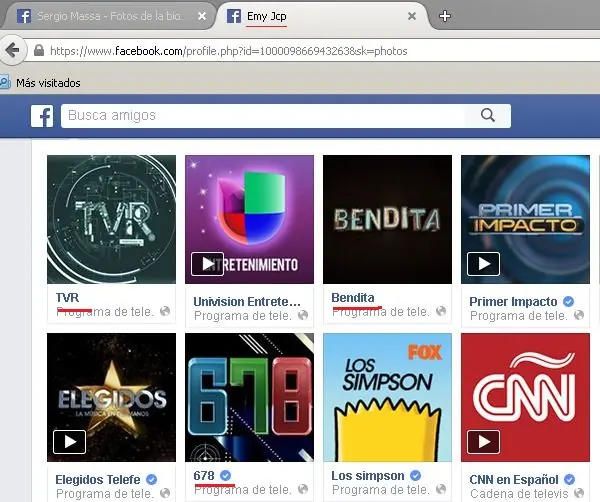This screenshot has width=600, height=502.
Task: Click Primer Impacto verified badge
Action: coord(569,302)
